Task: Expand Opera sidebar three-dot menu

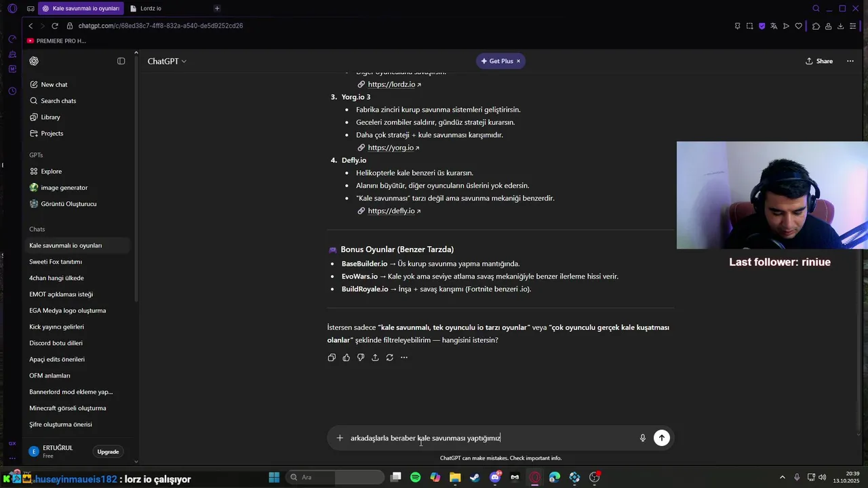Action: coord(12,457)
